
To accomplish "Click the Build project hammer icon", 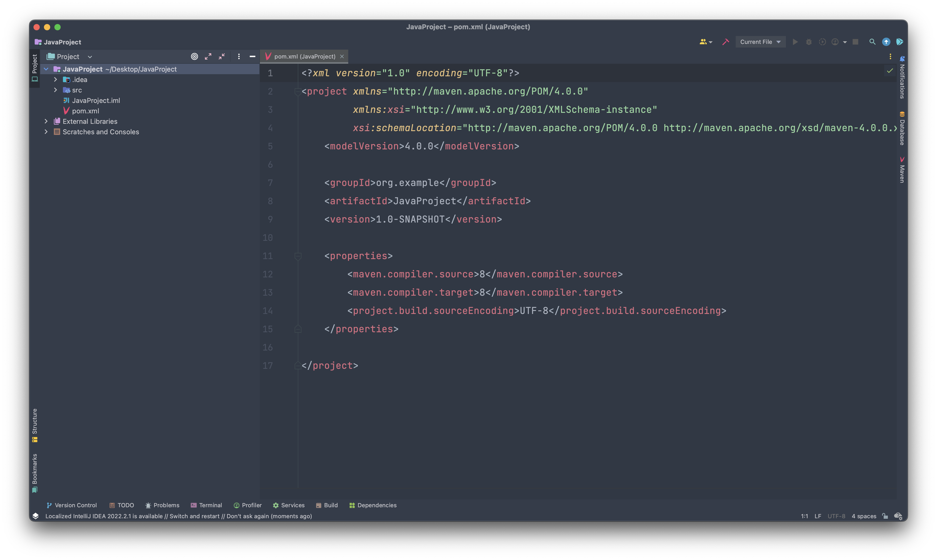I will click(x=725, y=42).
